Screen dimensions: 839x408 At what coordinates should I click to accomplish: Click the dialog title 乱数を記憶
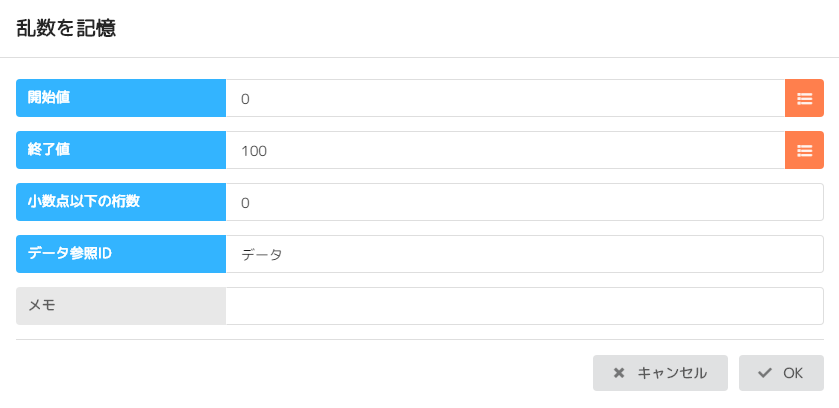click(x=66, y=29)
